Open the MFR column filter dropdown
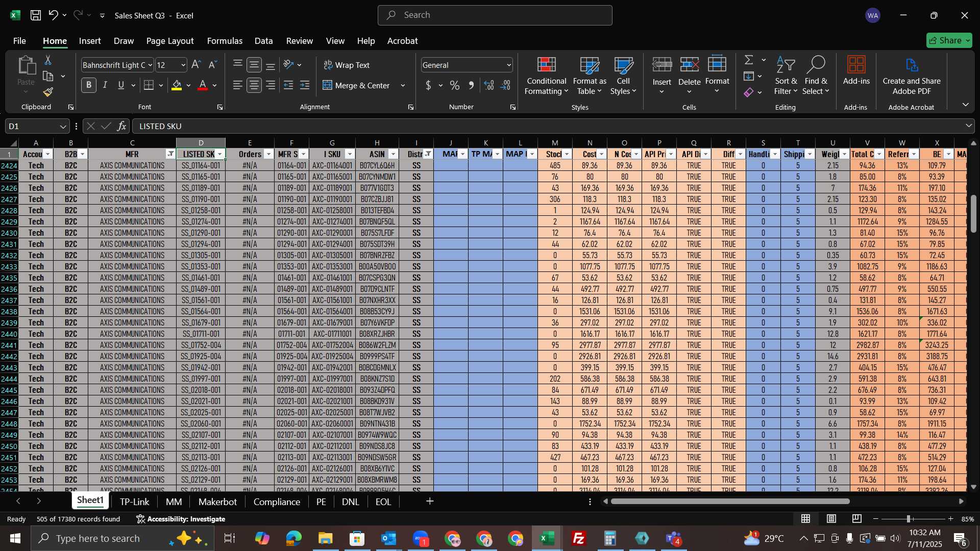 click(x=170, y=154)
